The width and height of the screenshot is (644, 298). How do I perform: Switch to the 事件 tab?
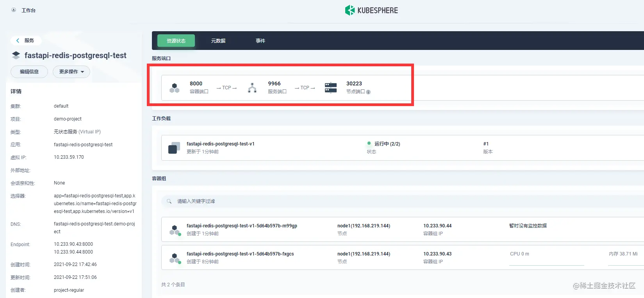point(260,41)
